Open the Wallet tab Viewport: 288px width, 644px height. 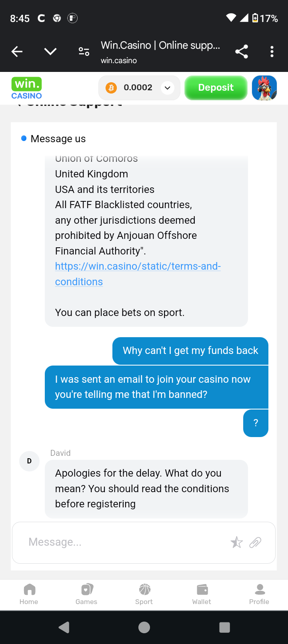[x=202, y=594]
